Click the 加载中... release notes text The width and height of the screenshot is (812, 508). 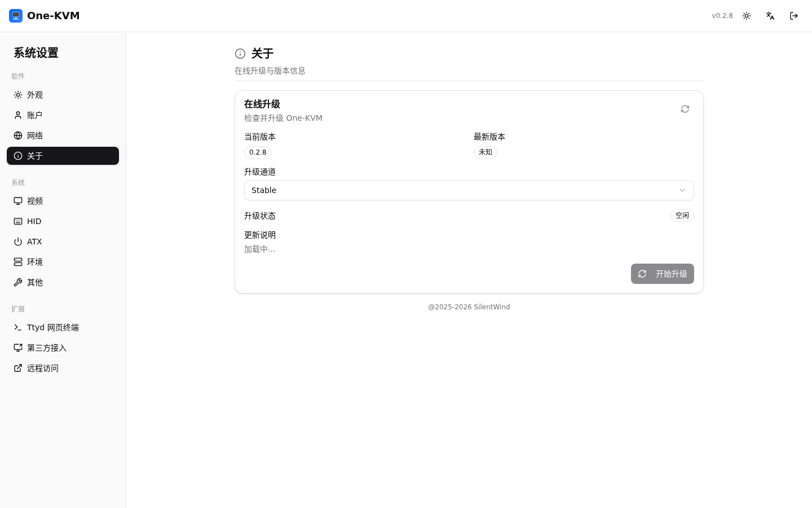coord(260,249)
